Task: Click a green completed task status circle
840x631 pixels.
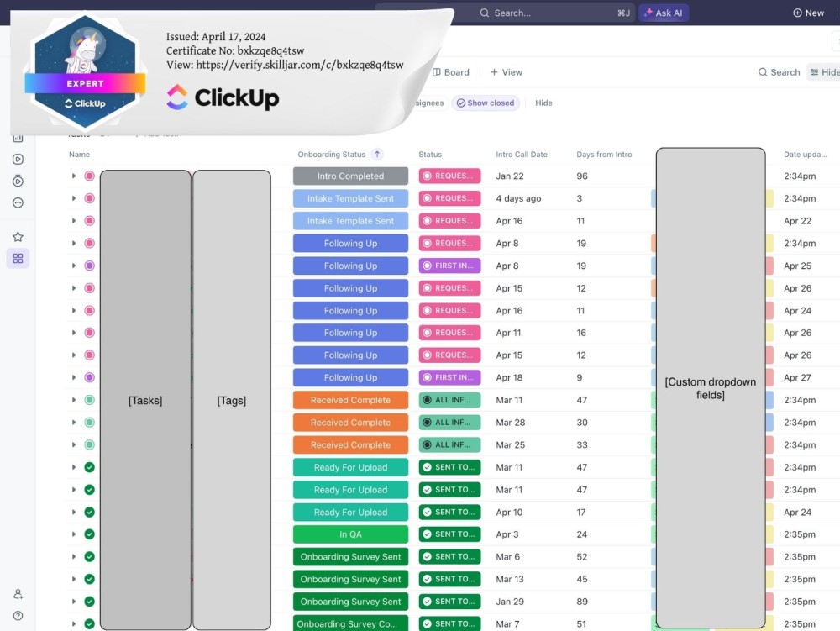Action: tap(87, 466)
